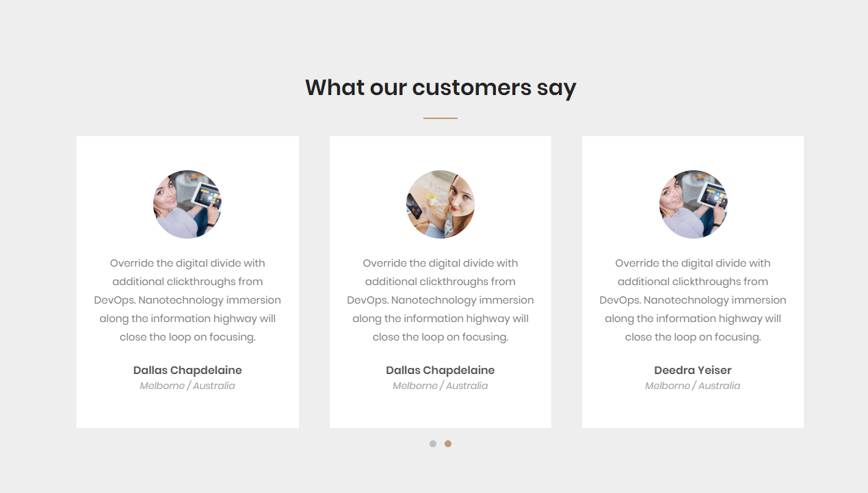Click Melborne / Australia under Deedra Yeiser

coord(693,386)
